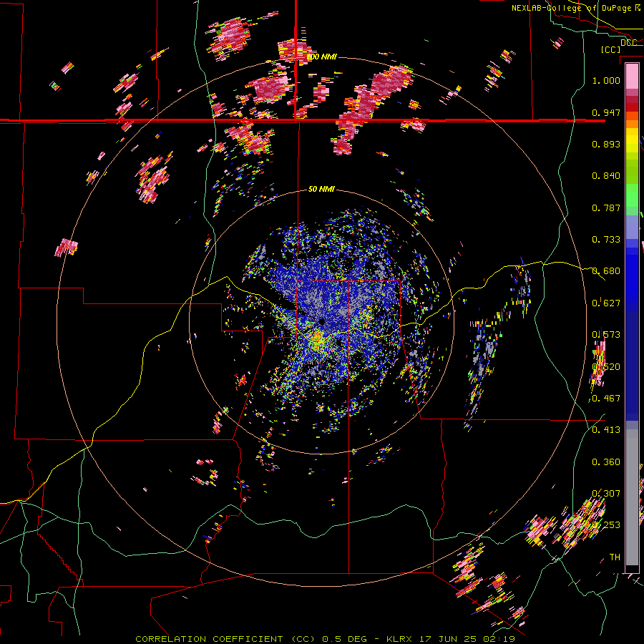
Task: Click the 17 JUN 25 date in caption
Action: [x=448, y=639]
